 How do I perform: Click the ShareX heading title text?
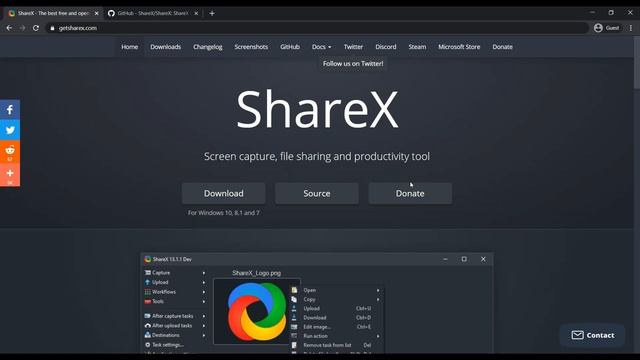coord(317,109)
